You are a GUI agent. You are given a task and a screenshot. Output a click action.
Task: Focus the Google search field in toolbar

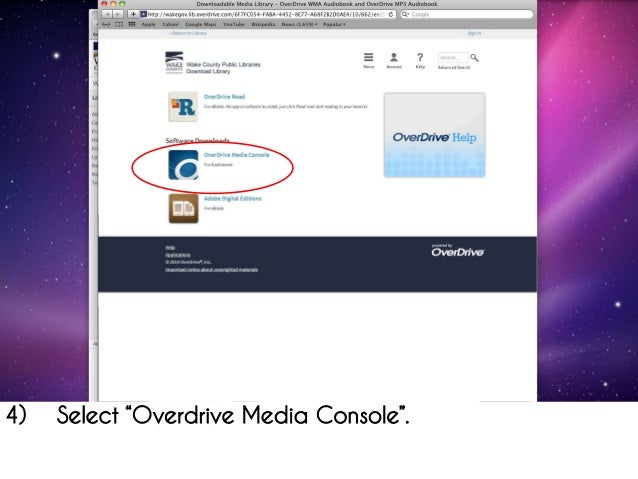pyautogui.click(x=466, y=14)
